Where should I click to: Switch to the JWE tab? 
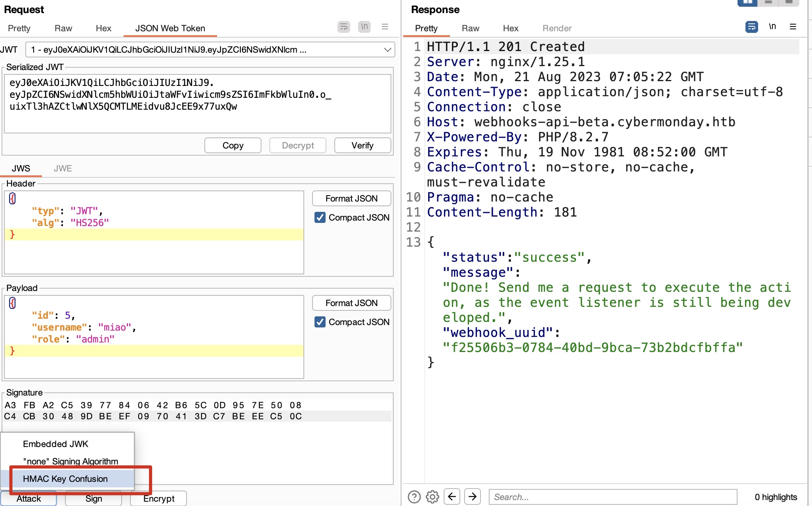[x=63, y=168]
